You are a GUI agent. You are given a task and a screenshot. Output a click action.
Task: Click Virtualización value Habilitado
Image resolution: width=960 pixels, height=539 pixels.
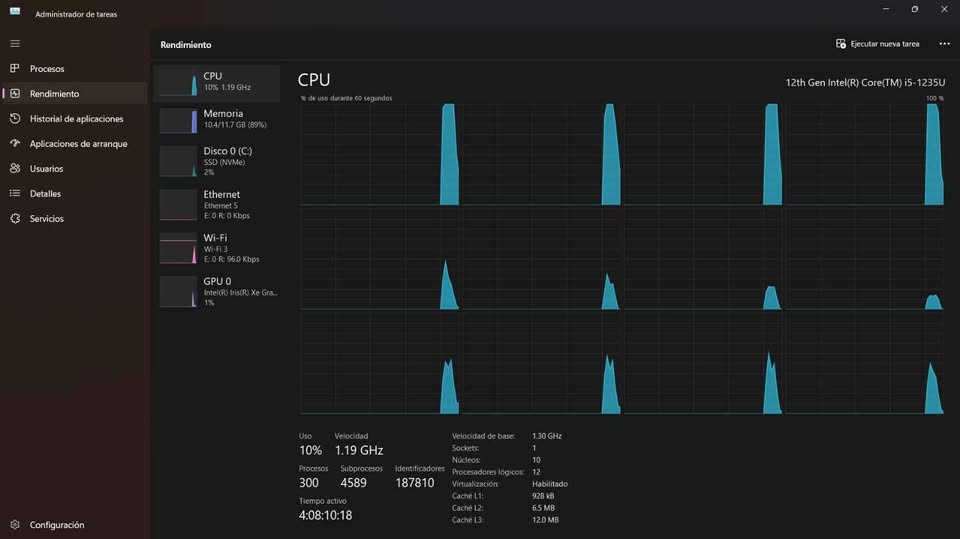tap(550, 484)
